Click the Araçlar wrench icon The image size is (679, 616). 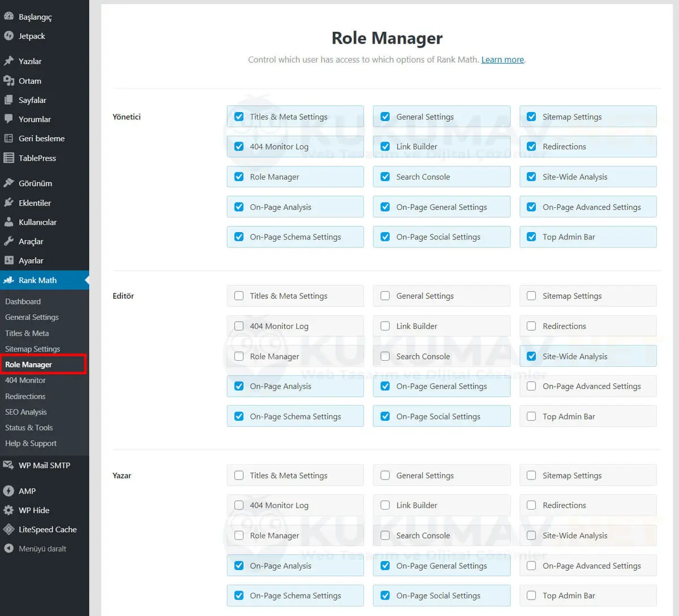point(8,241)
